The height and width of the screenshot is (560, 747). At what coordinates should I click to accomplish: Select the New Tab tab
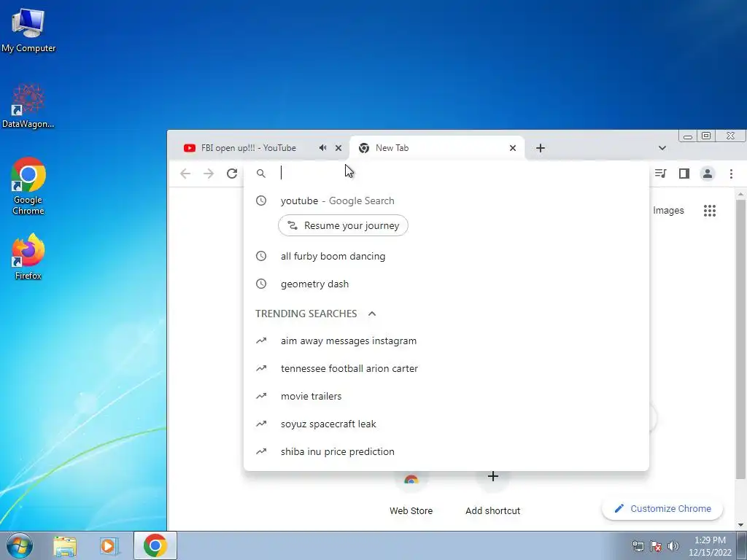point(437,148)
